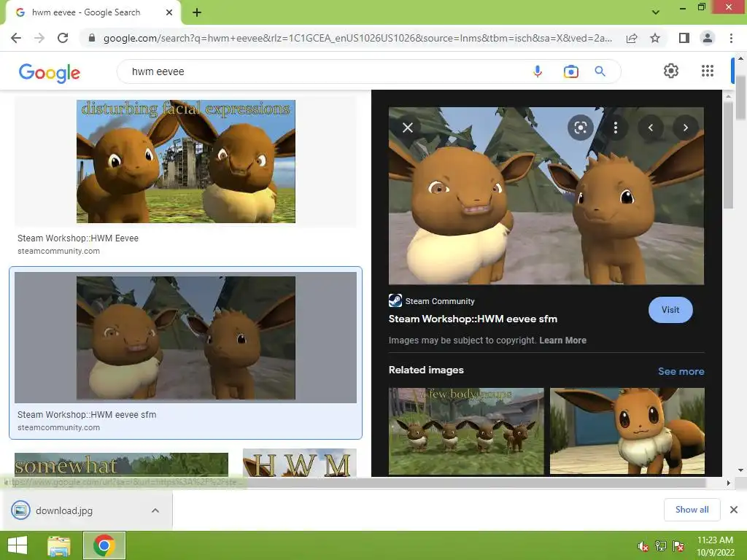Open the large Eevee preview image

coord(546,195)
